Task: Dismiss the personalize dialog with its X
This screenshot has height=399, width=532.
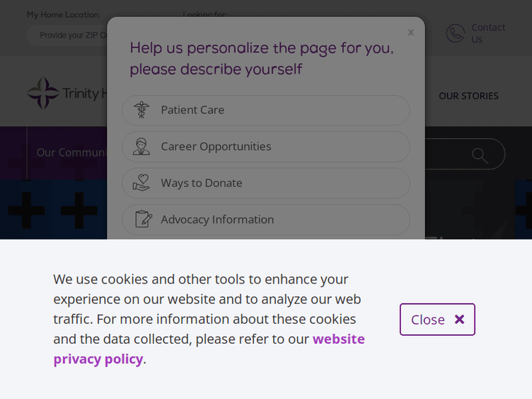Action: [x=411, y=33]
